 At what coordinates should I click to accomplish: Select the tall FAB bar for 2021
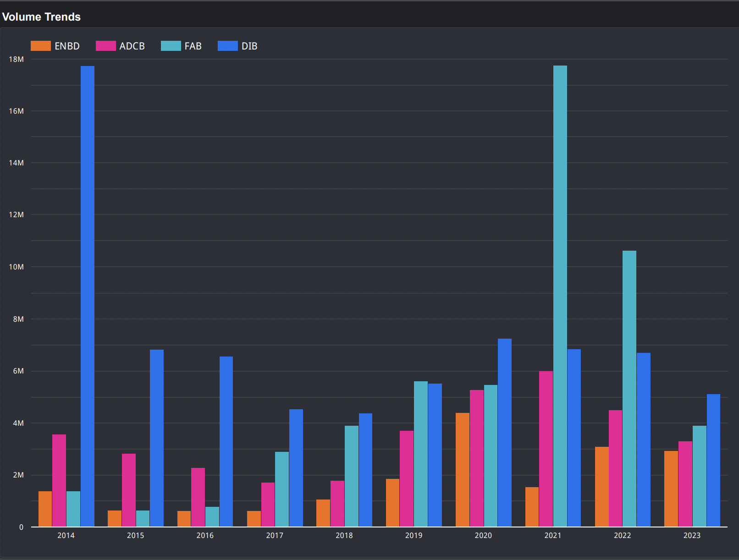point(560,296)
